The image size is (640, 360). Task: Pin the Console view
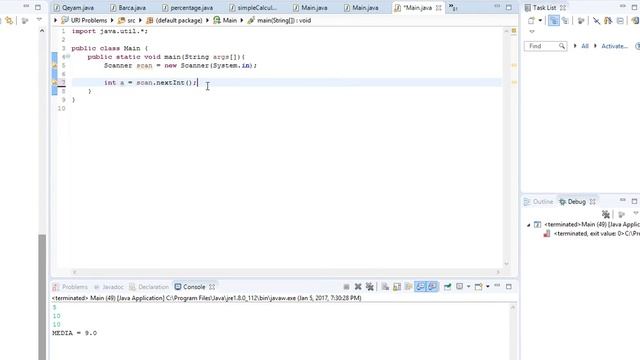[447, 287]
